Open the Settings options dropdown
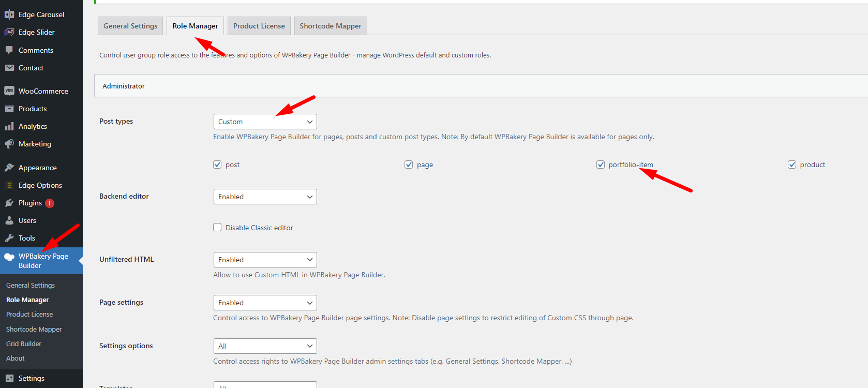Image resolution: width=868 pixels, height=388 pixels. (265, 346)
